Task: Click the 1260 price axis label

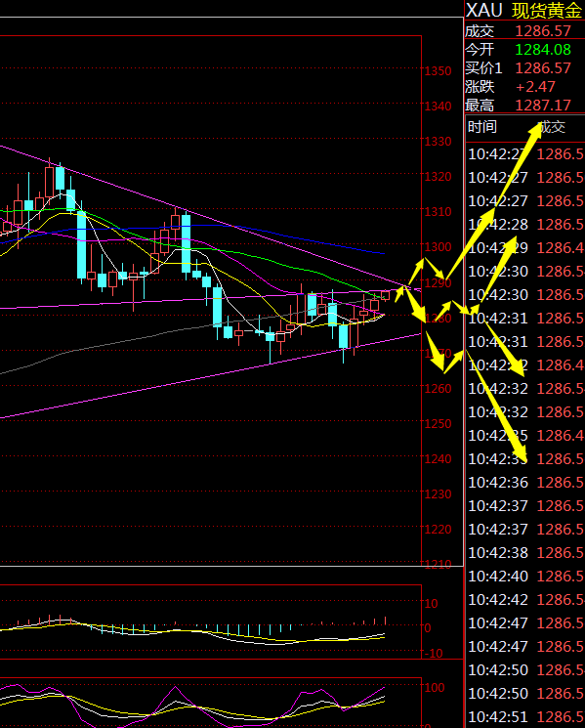Action: pos(438,389)
